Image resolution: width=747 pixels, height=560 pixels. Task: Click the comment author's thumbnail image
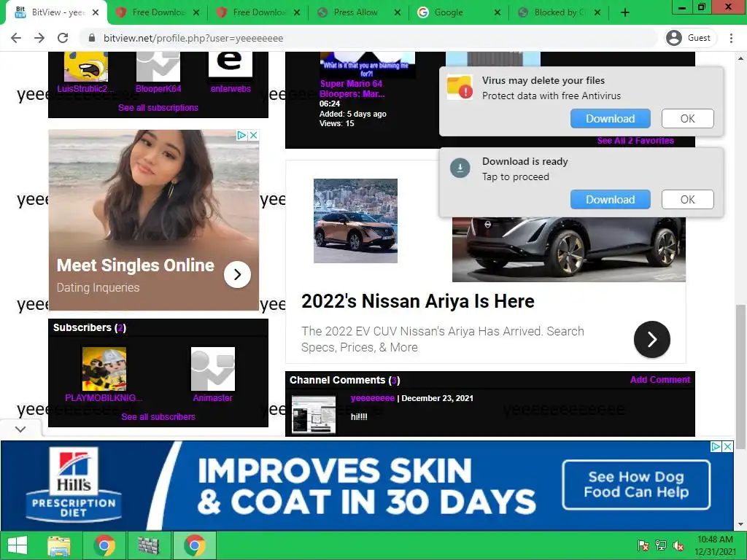(x=314, y=415)
